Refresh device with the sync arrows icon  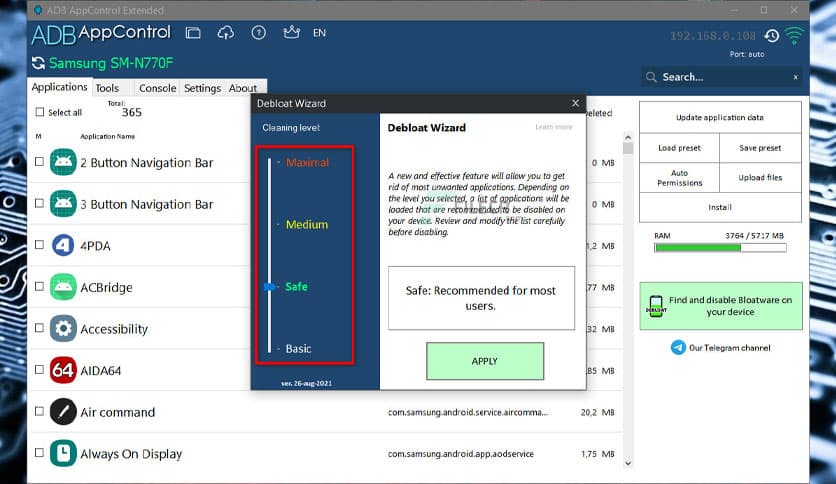point(38,63)
